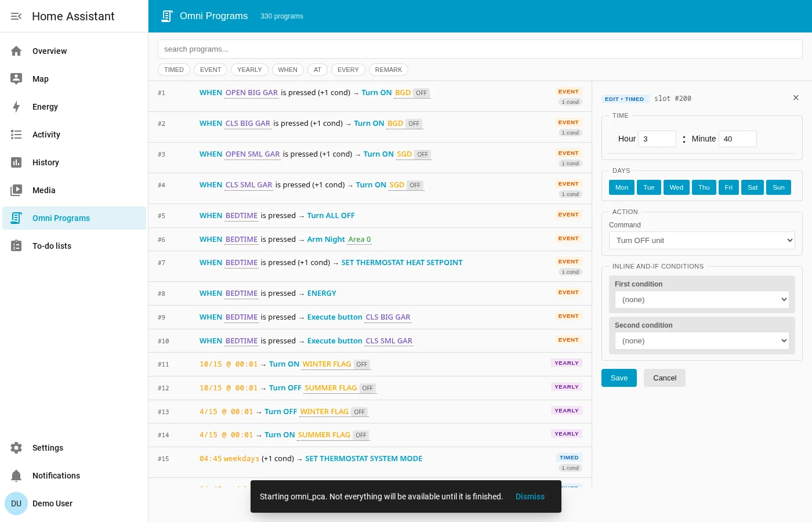Open the Settings gear icon
This screenshot has height=522, width=812.
[16, 448]
